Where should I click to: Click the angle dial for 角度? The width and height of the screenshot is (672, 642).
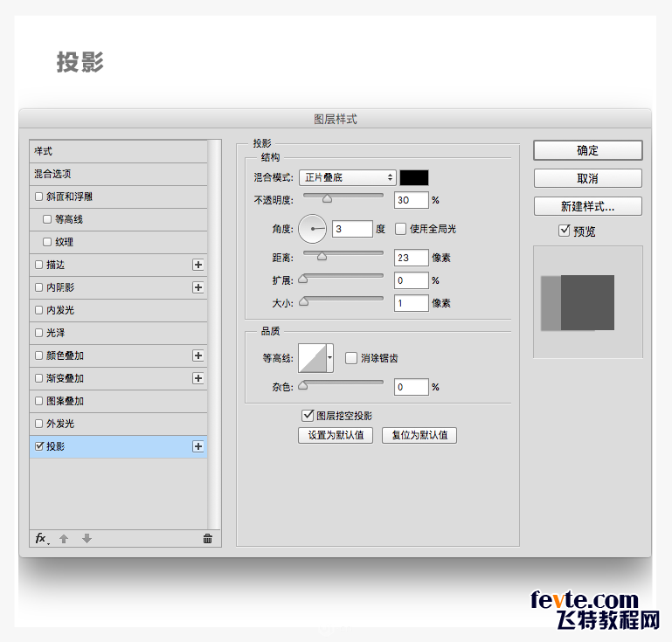point(313,229)
